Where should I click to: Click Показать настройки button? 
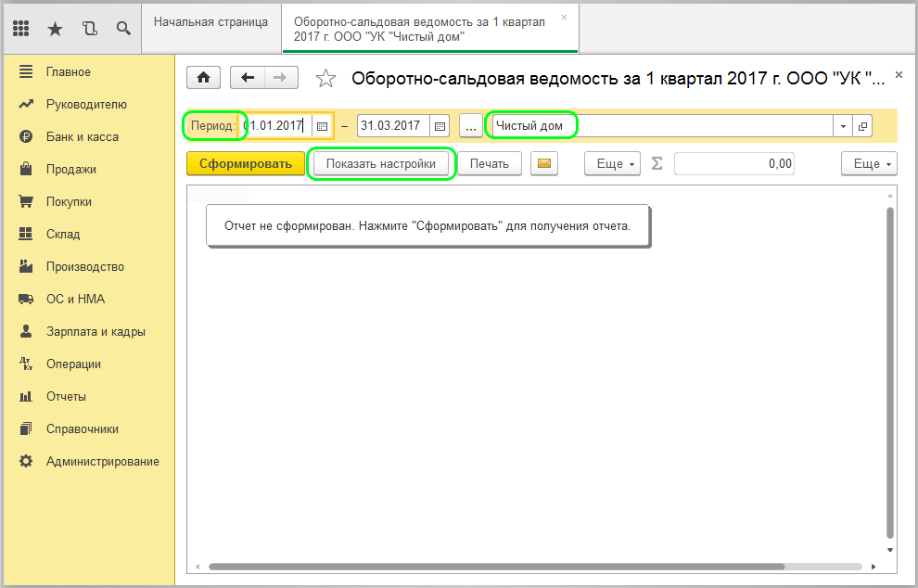[381, 164]
